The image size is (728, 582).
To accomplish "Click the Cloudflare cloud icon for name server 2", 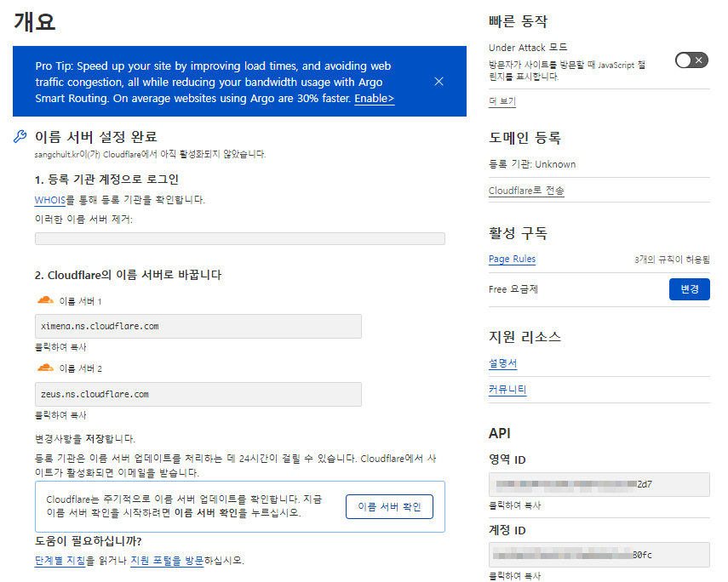I will (x=45, y=368).
